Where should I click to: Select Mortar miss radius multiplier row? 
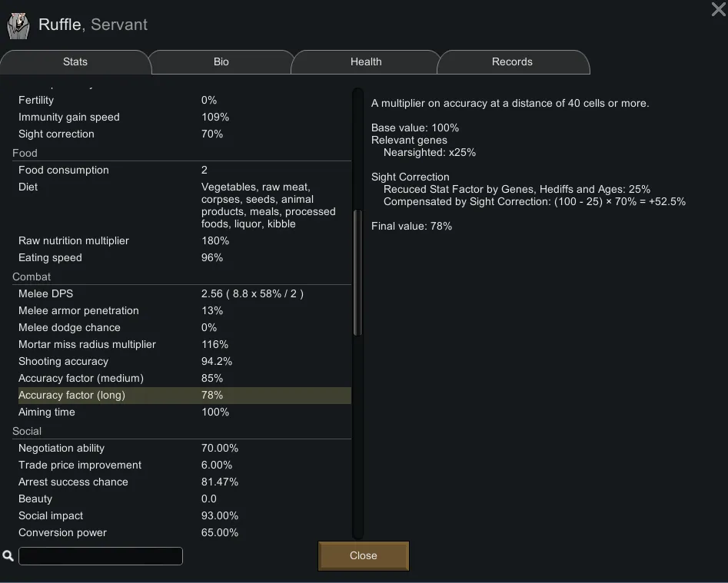tap(183, 344)
